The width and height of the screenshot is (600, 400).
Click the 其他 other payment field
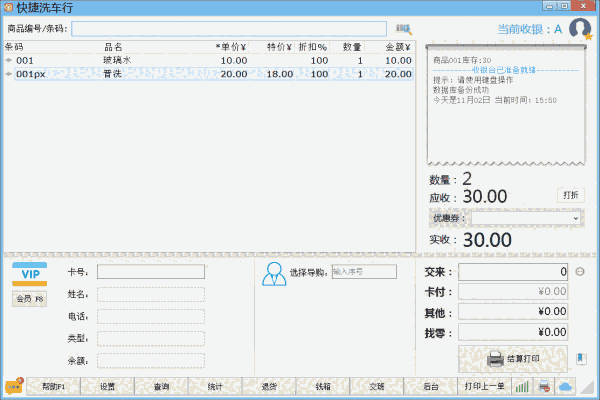point(513,312)
